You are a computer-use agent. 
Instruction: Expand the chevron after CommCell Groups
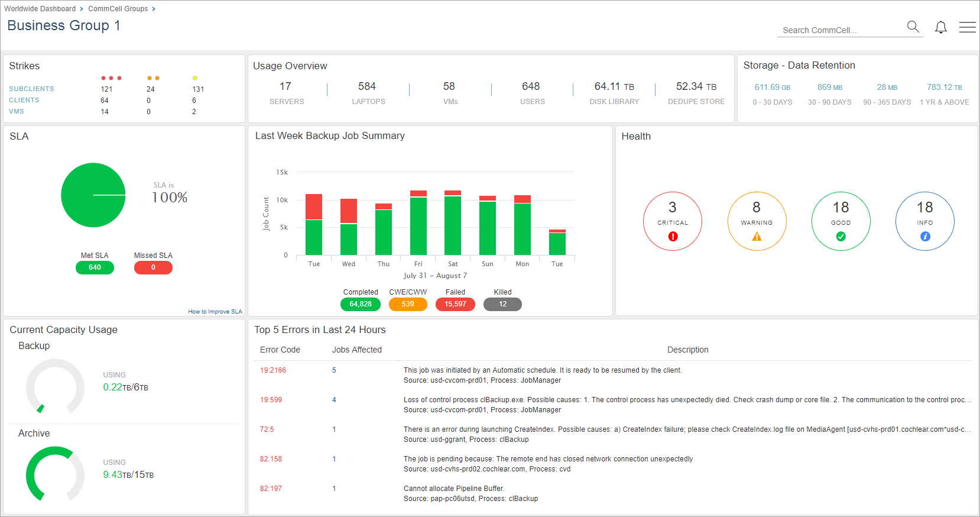154,9
